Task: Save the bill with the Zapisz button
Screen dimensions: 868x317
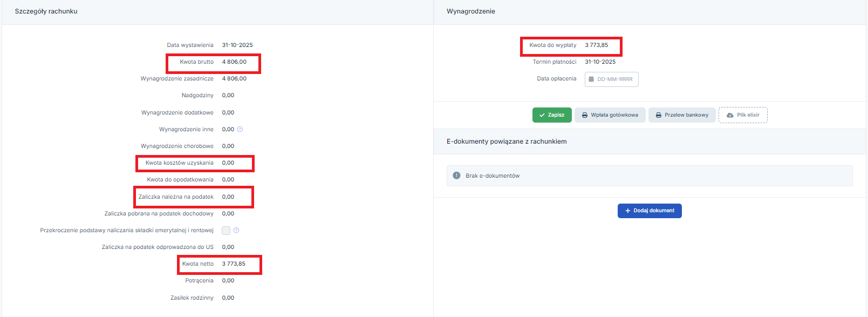Action: tap(551, 115)
